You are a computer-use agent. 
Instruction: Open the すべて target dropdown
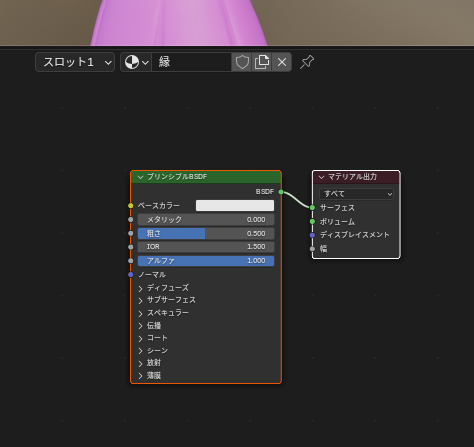(356, 194)
